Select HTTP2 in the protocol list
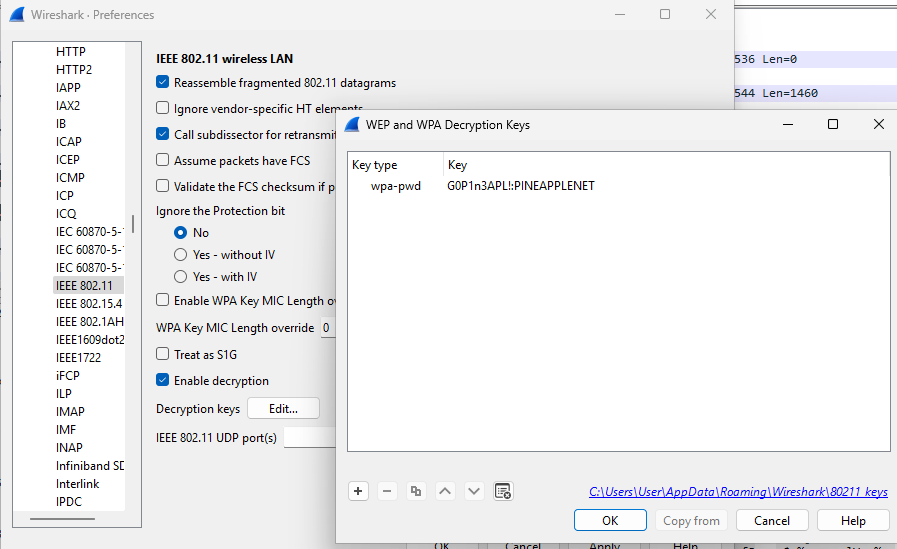Screen dimensions: 897x549 [x=74, y=70]
